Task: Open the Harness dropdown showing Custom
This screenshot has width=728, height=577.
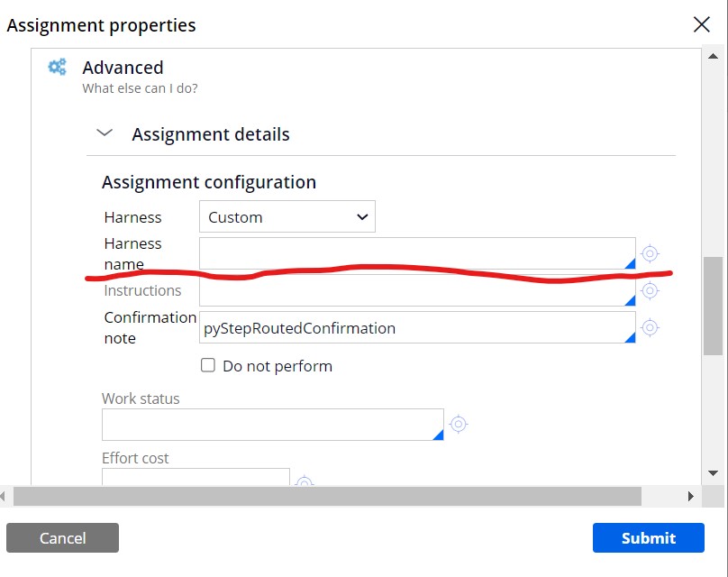Action: point(287,216)
